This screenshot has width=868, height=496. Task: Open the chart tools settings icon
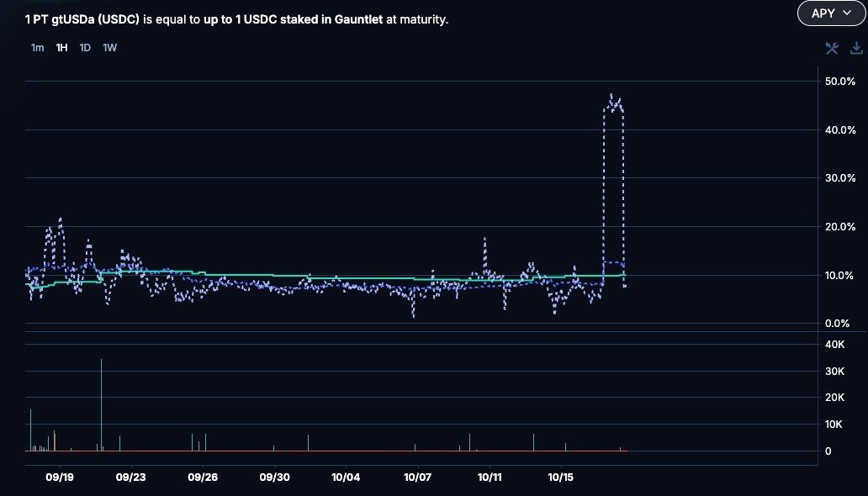[x=832, y=48]
